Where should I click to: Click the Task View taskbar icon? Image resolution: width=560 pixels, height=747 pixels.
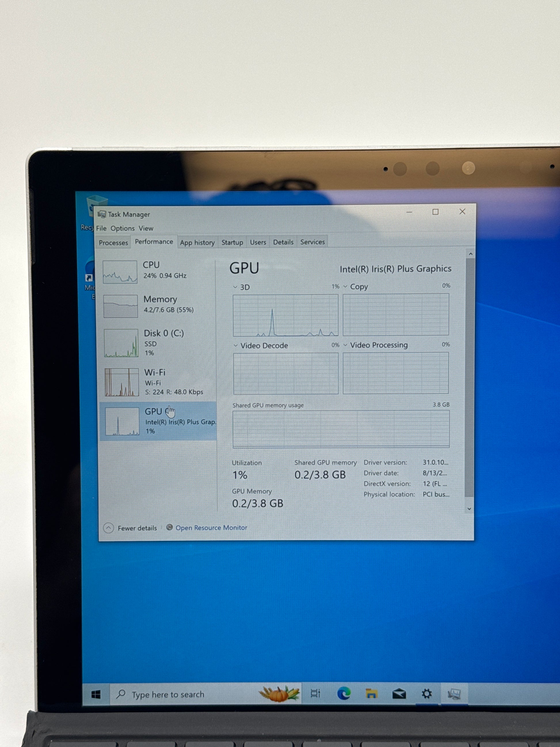tap(315, 693)
